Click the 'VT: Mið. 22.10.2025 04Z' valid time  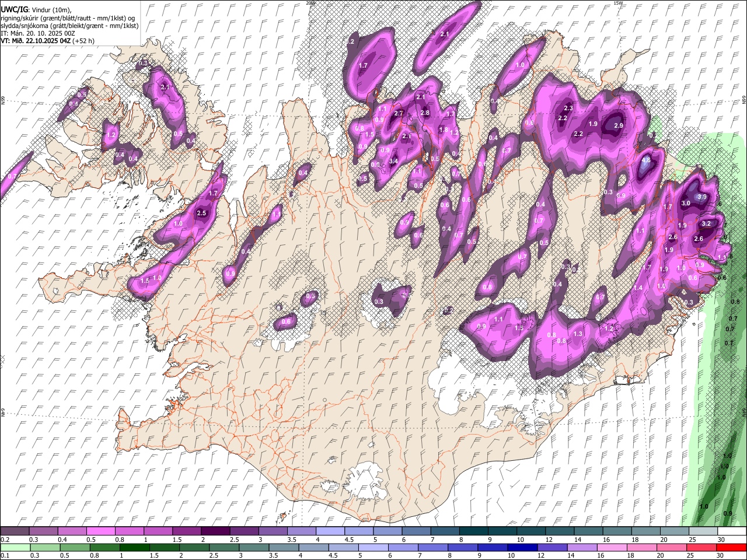(36, 41)
